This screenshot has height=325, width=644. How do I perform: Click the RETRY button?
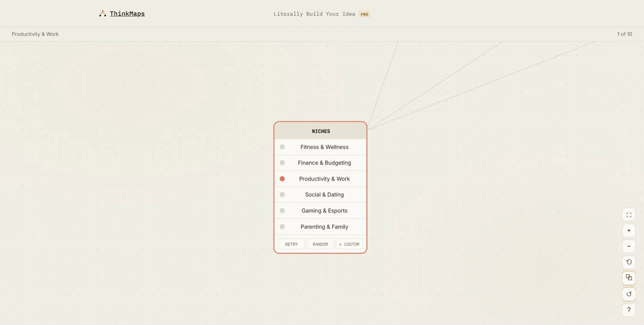click(x=291, y=244)
